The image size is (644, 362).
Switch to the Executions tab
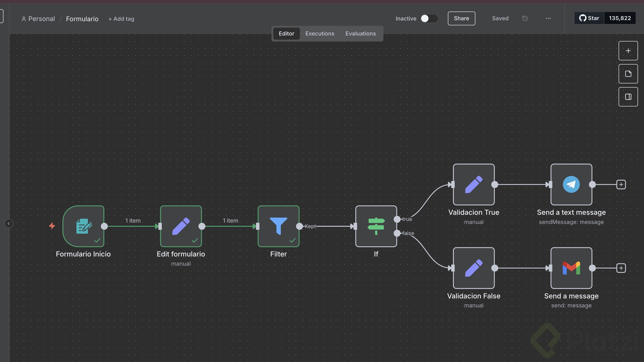[320, 33]
